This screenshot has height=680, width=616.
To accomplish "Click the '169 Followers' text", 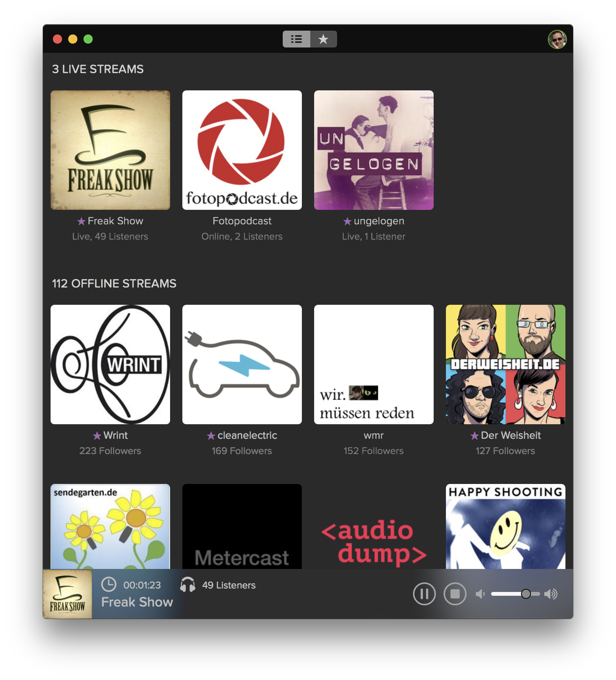I will [x=242, y=451].
